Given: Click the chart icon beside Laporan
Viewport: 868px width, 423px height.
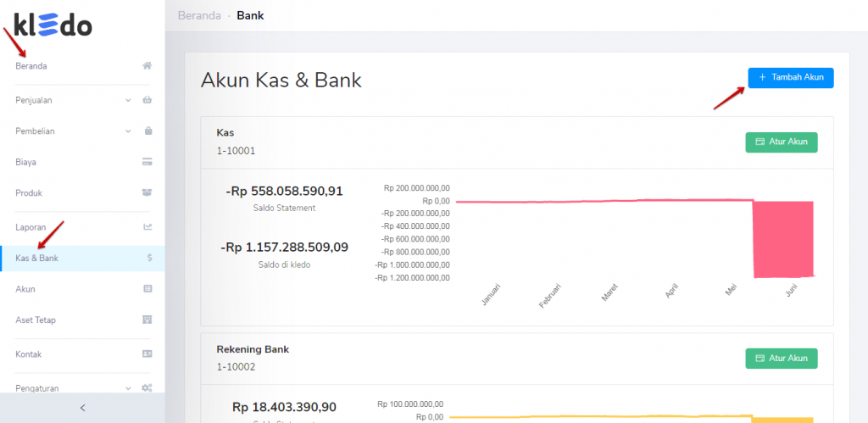Looking at the screenshot, I should [147, 227].
